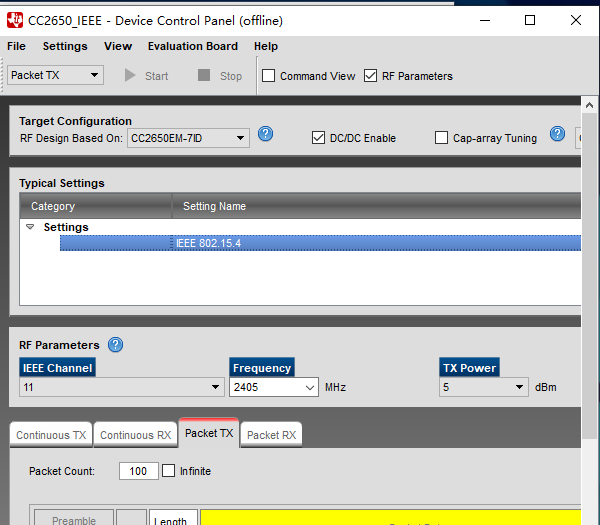Click the yellow packet data field
The image size is (600, 525).
[391, 517]
